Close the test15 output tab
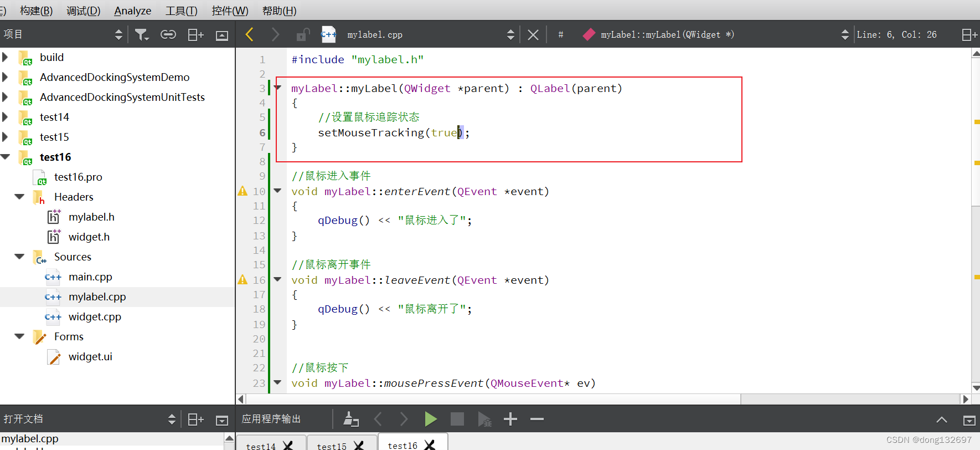Image resolution: width=980 pixels, height=450 pixels. click(x=359, y=445)
